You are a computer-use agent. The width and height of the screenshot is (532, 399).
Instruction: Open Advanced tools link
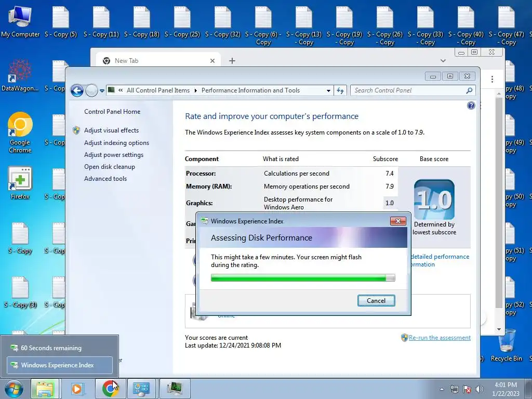click(105, 179)
